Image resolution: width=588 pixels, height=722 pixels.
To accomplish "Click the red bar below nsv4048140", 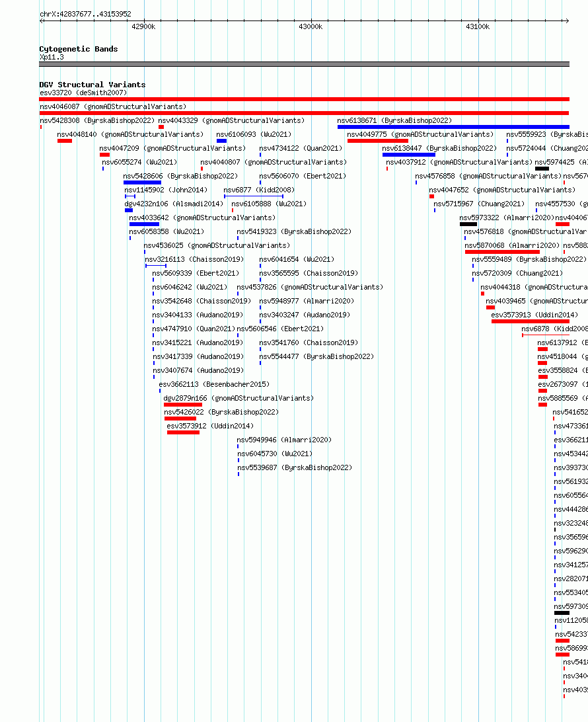I will point(64,141).
